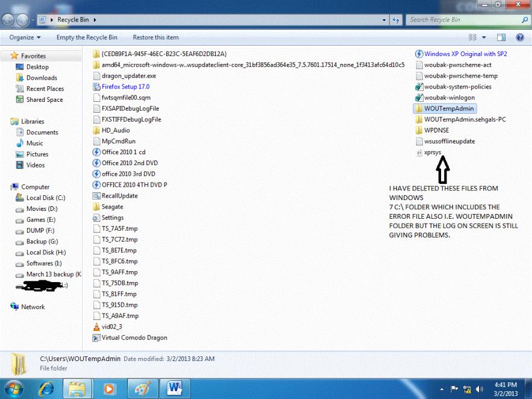The height and width of the screenshot is (399, 532).
Task: Open Paint from the taskbar
Action: click(141, 386)
